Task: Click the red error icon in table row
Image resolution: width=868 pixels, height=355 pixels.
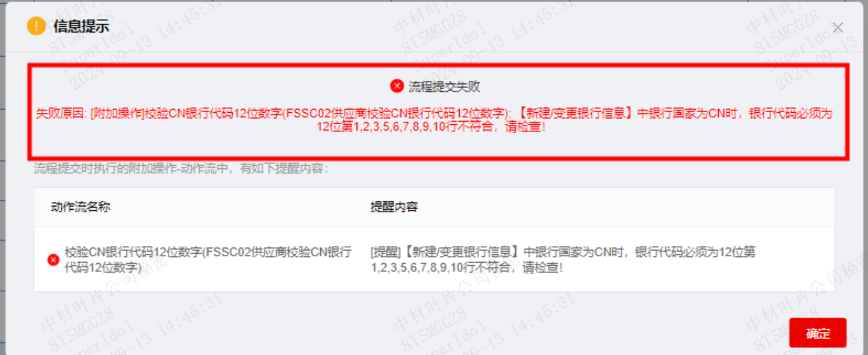Action: 54,259
